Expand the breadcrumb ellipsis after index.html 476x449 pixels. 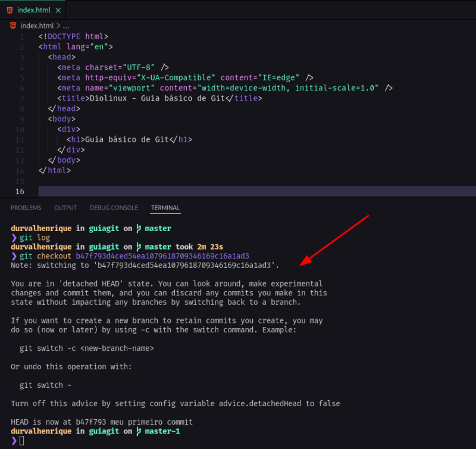coord(65,26)
